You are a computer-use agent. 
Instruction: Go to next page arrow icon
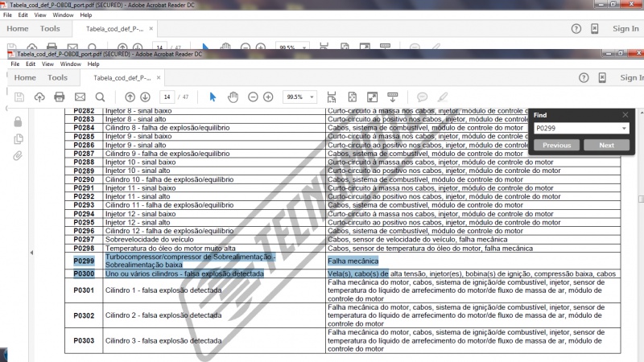(145, 97)
